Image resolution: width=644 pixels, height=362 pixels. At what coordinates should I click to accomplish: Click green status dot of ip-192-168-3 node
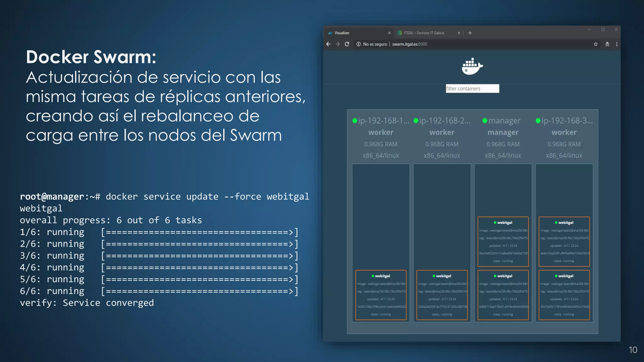(x=538, y=121)
